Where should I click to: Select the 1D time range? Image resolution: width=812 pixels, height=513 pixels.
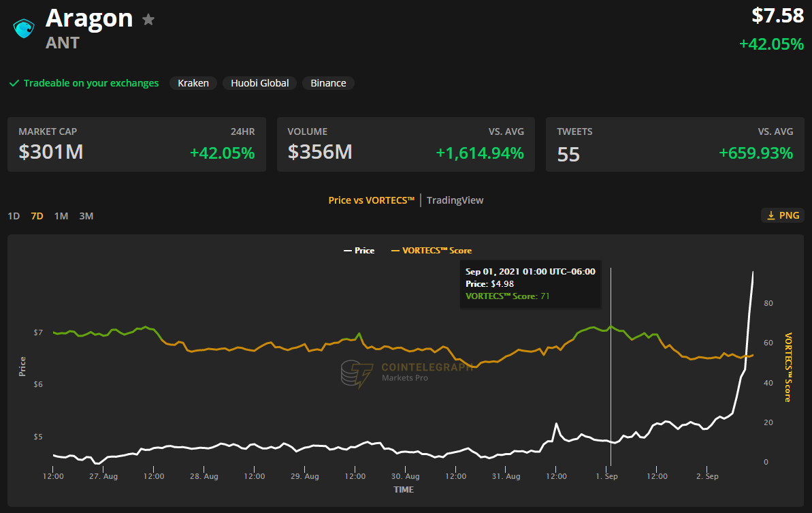(x=14, y=216)
